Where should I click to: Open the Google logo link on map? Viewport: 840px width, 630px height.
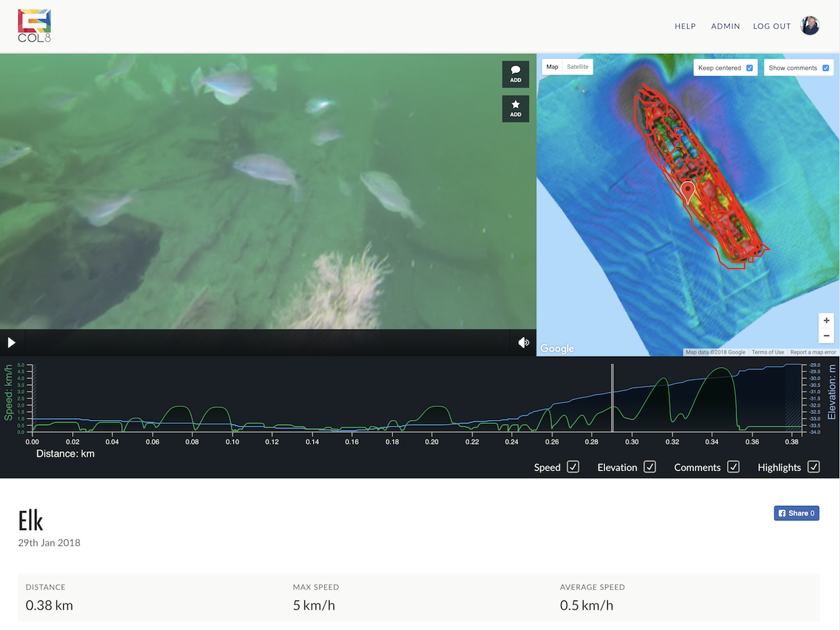coord(557,348)
